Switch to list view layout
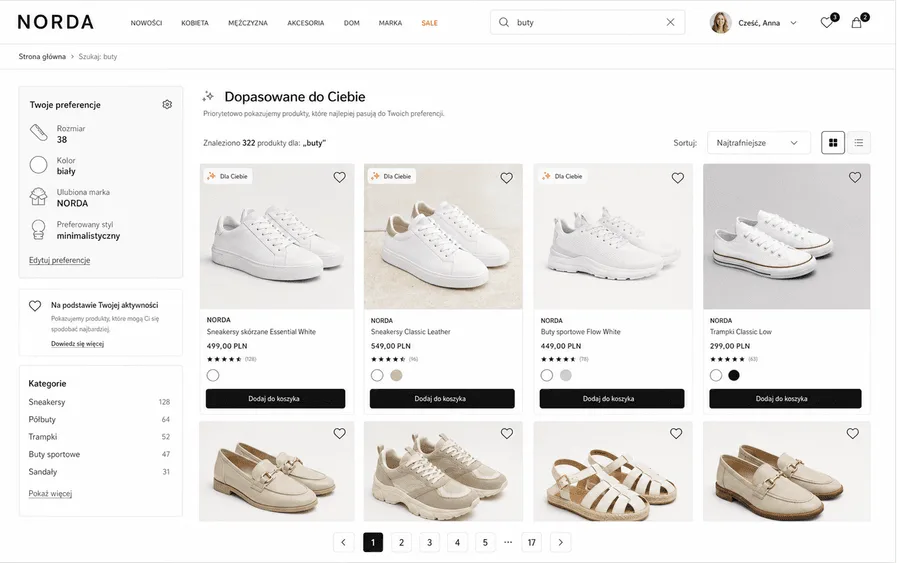 (859, 143)
